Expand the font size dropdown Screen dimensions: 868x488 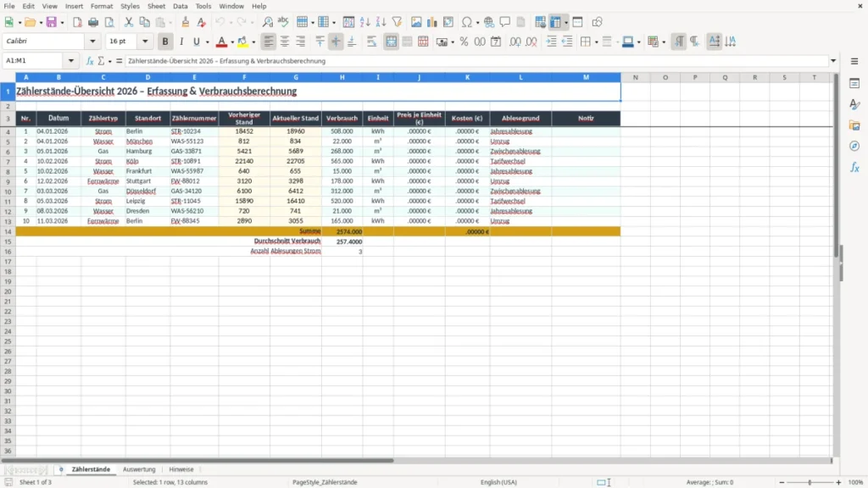click(145, 41)
